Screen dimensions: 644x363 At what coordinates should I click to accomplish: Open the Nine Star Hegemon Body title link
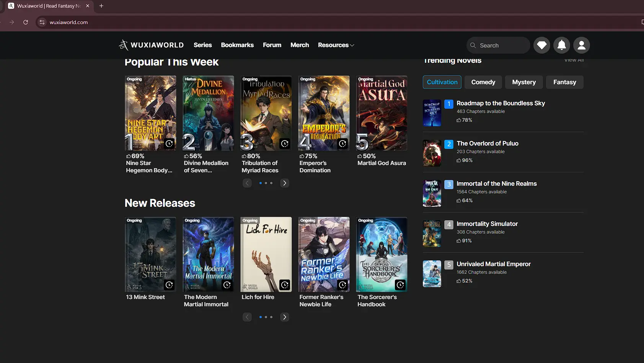[149, 167]
